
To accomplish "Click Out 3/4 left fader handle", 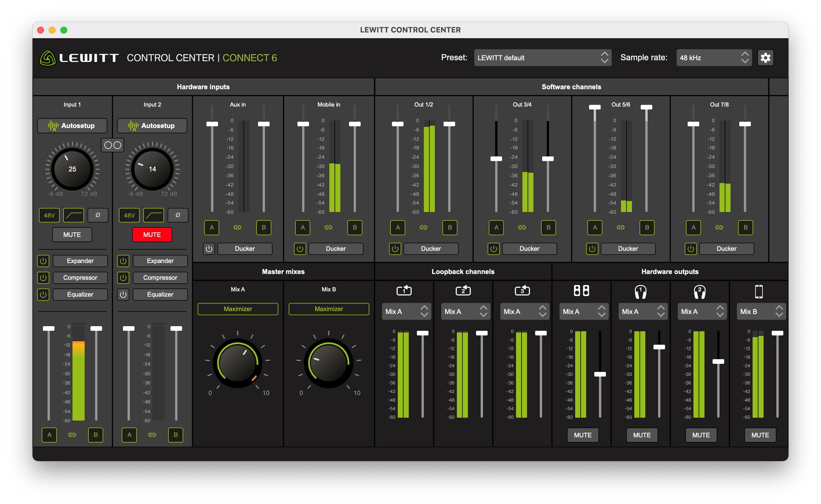I will coord(496,159).
